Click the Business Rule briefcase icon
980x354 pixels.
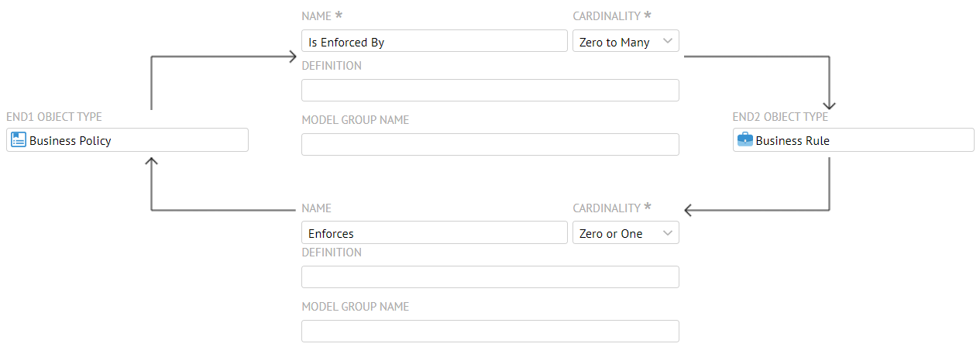(x=744, y=140)
